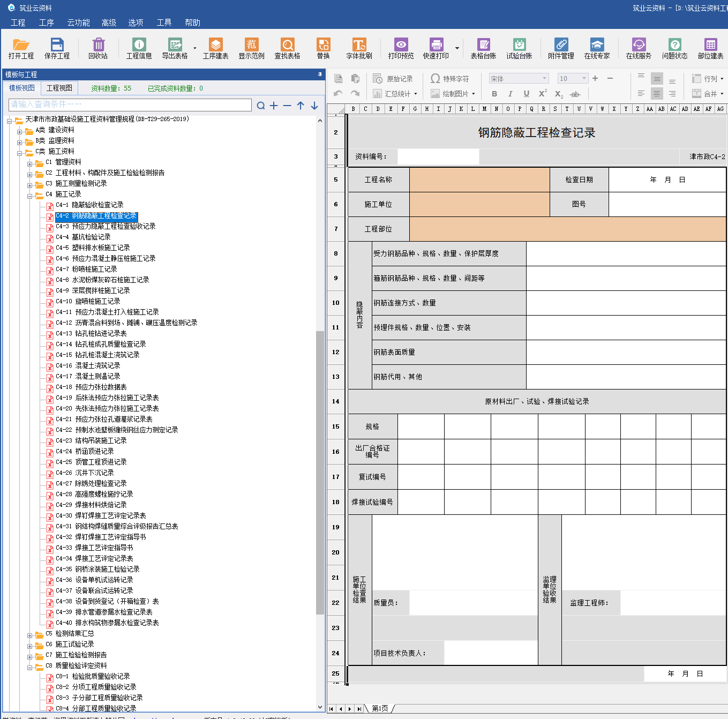Viewport: 728px width, 719px height.
Task: Open the 试验台账 test ledger
Action: [519, 48]
